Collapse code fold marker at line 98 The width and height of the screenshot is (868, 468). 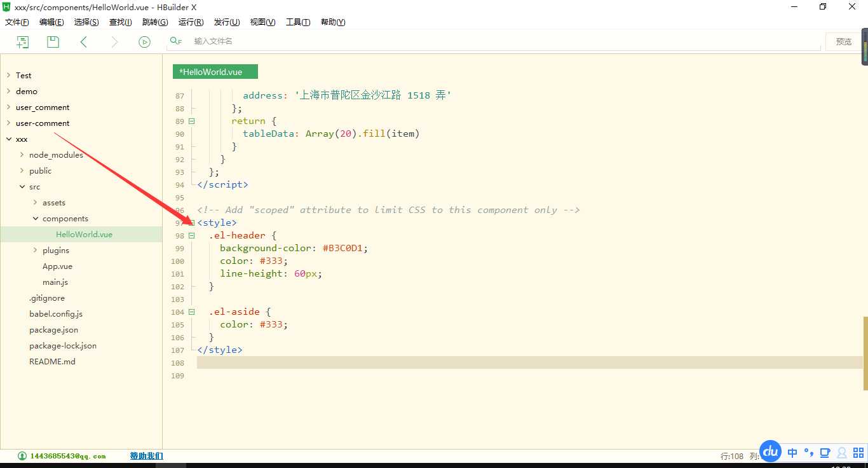click(x=192, y=235)
